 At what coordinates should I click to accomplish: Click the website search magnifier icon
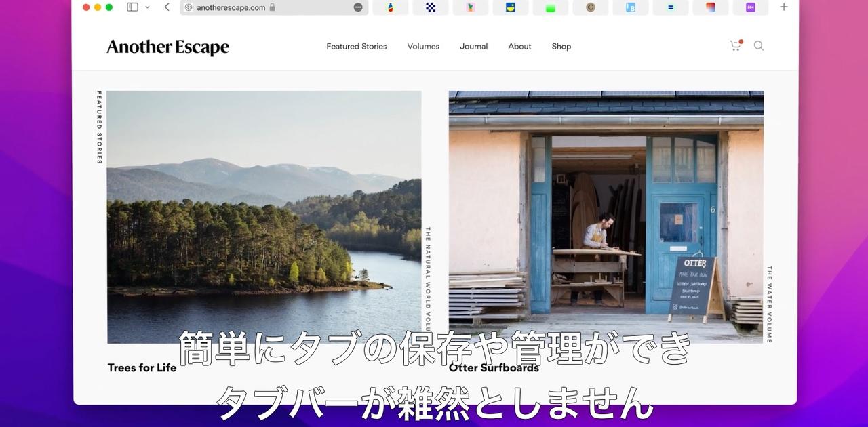click(759, 46)
